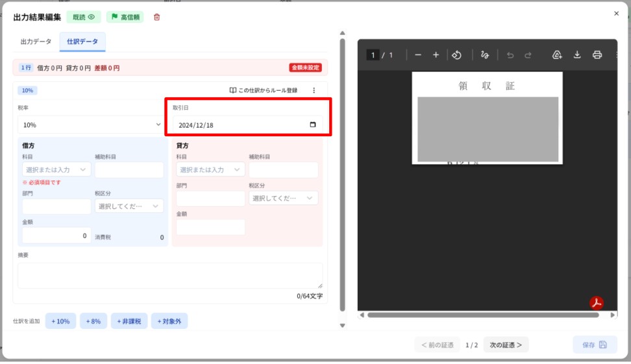631x364 pixels.
Task: Switch to the 出力データ tab
Action: click(36, 42)
